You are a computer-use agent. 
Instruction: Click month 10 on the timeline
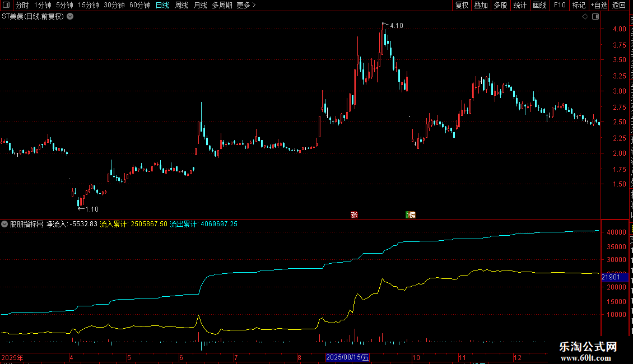(x=416, y=357)
